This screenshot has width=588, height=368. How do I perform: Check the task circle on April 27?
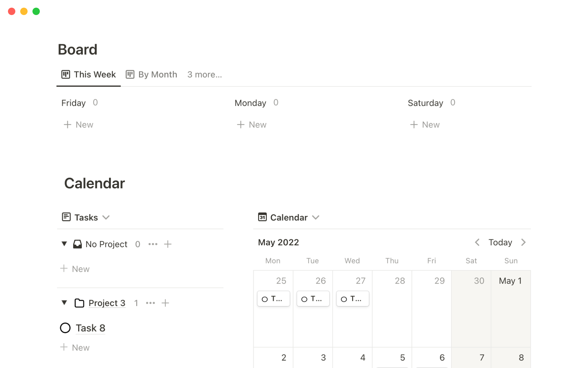click(x=344, y=299)
